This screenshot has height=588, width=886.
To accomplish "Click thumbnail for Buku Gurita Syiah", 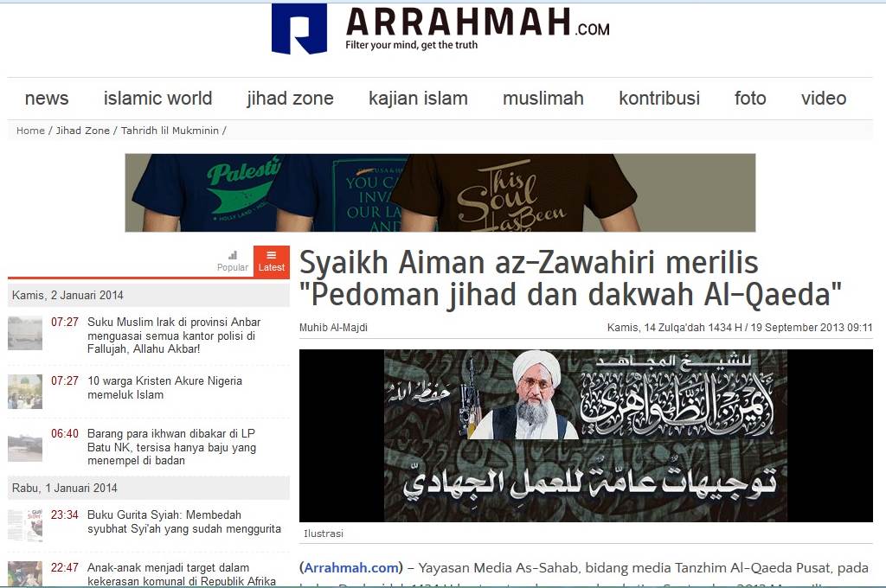I will [25, 525].
